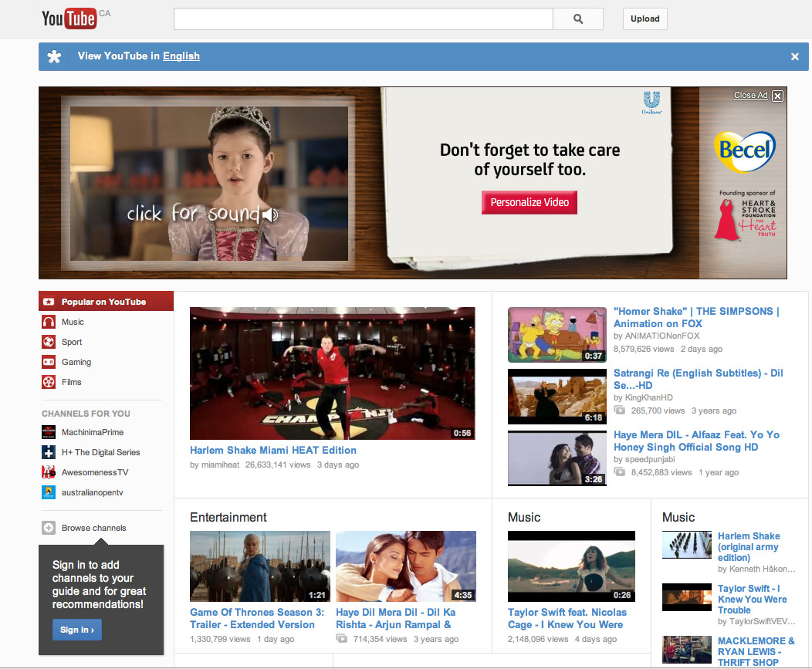Switch language via the English link

pyautogui.click(x=181, y=56)
